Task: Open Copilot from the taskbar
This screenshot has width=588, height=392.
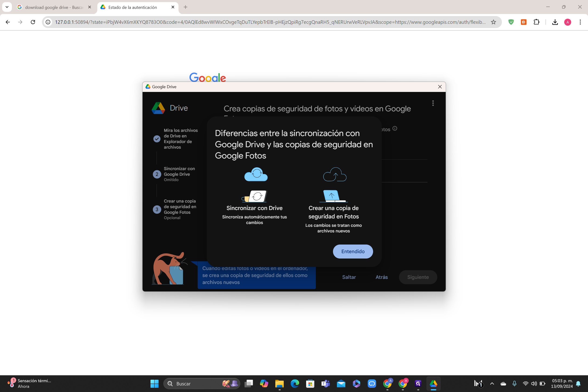Action: click(x=264, y=384)
